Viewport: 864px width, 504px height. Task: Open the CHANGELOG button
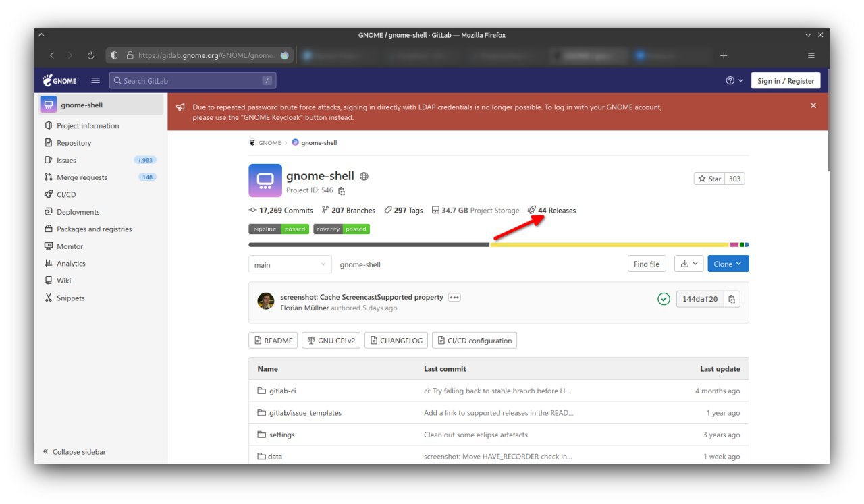point(396,341)
